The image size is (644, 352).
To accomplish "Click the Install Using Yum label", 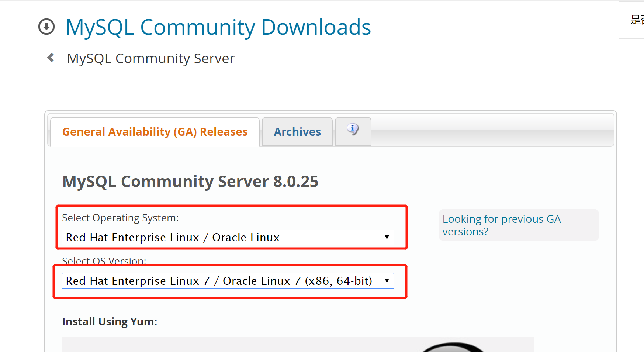I will click(110, 322).
